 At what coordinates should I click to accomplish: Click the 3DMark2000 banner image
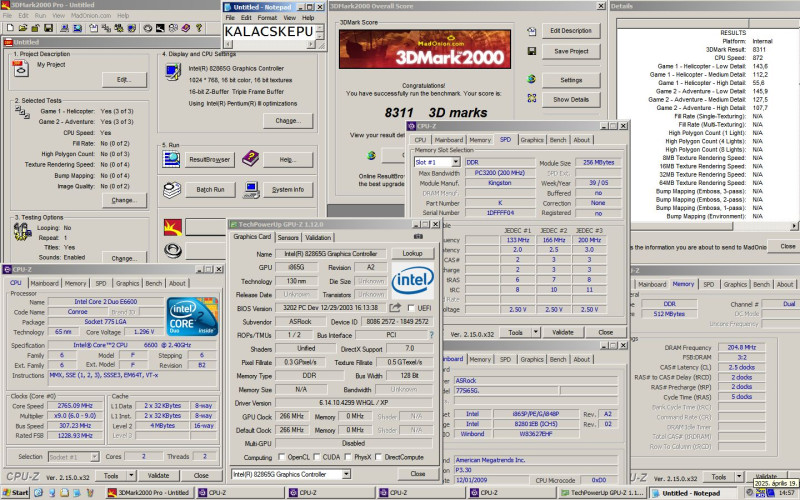pos(424,49)
